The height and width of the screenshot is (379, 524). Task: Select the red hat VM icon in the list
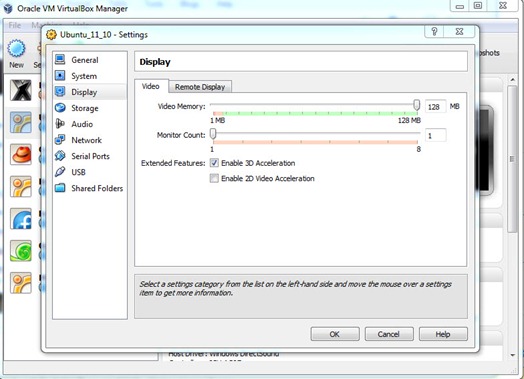click(21, 154)
